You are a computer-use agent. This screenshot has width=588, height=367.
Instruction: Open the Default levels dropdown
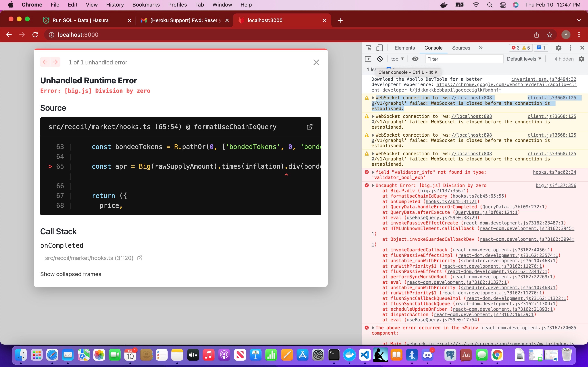(524, 59)
